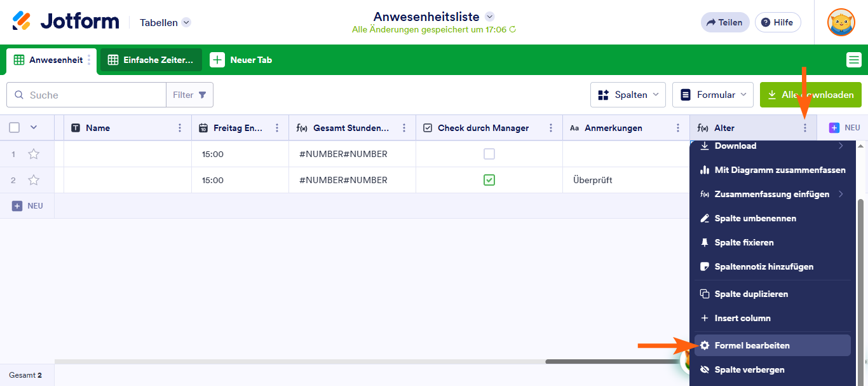Open the user avatar profile menu
Viewport: 868px width, 386px height.
(x=841, y=22)
